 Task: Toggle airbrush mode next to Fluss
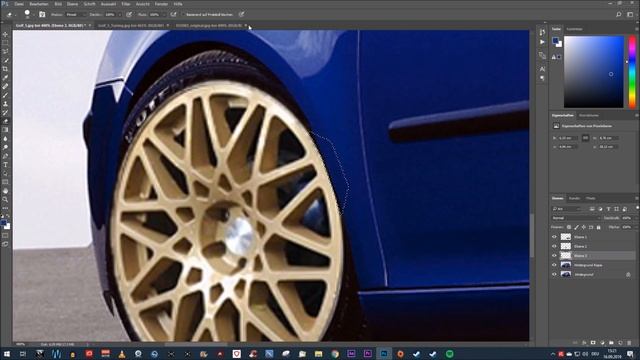pyautogui.click(x=173, y=14)
